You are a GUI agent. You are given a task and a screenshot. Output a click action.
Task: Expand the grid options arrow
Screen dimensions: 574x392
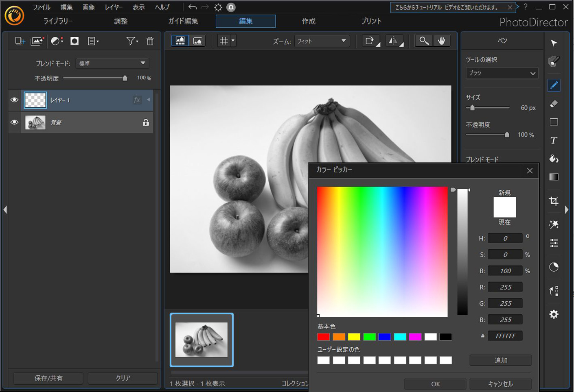(233, 41)
